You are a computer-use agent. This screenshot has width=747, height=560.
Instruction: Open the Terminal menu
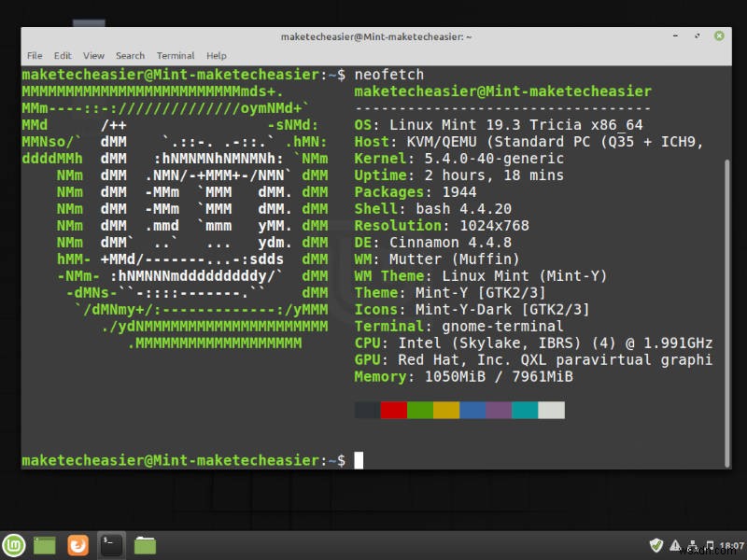175,55
